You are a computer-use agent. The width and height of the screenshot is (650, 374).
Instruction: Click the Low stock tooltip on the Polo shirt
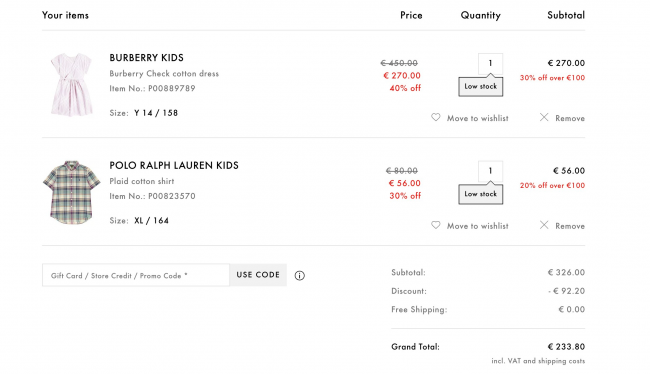(x=480, y=194)
